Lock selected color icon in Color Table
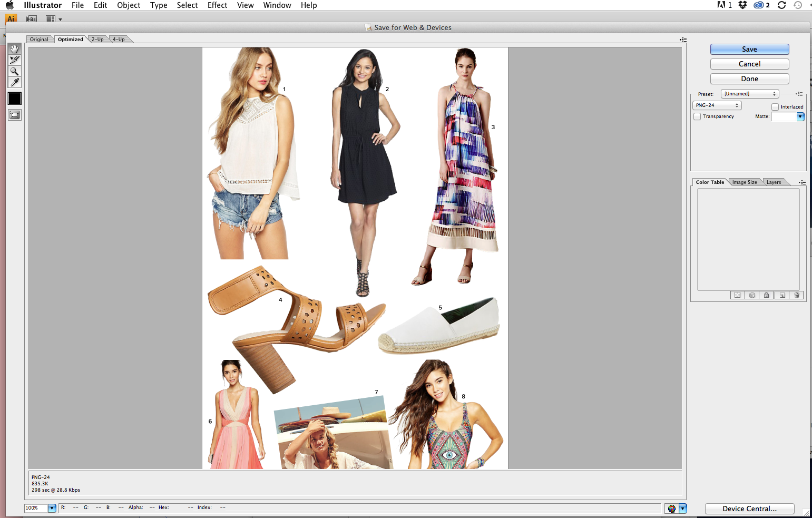 (x=767, y=295)
